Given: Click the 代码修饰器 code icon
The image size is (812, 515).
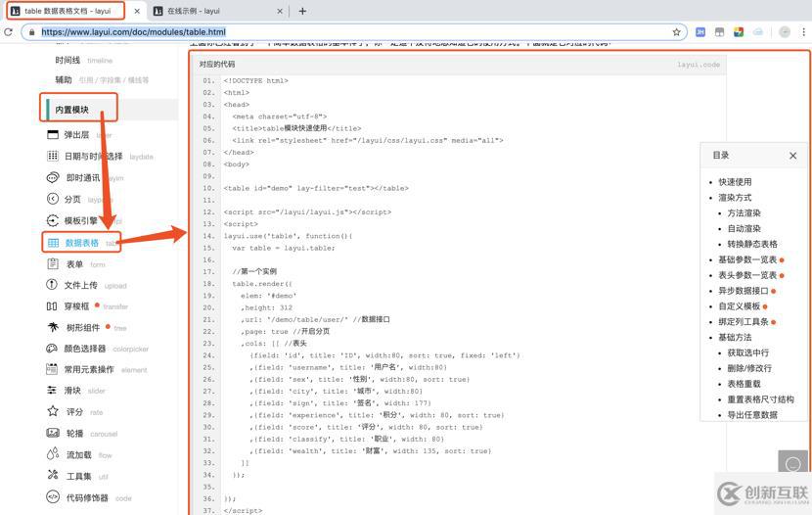Looking at the screenshot, I should tap(53, 496).
